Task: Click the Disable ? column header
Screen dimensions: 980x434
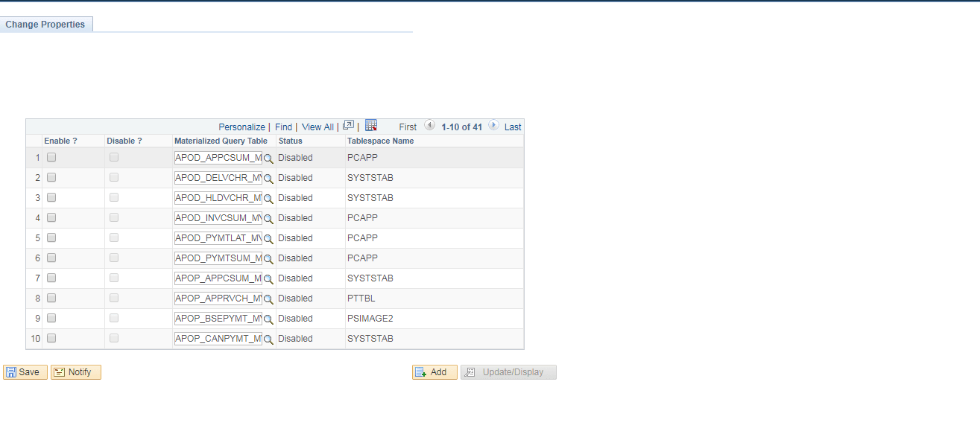Action: coord(124,141)
